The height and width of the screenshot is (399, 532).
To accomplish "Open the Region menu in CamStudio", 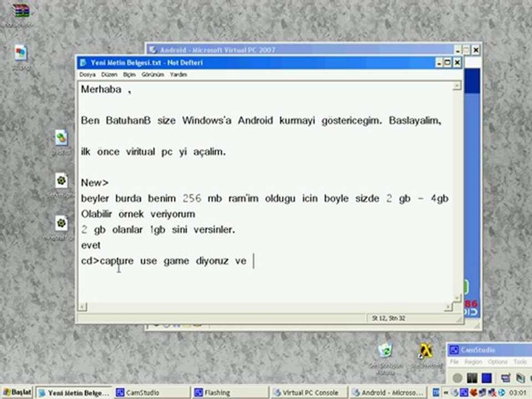I will [x=473, y=362].
